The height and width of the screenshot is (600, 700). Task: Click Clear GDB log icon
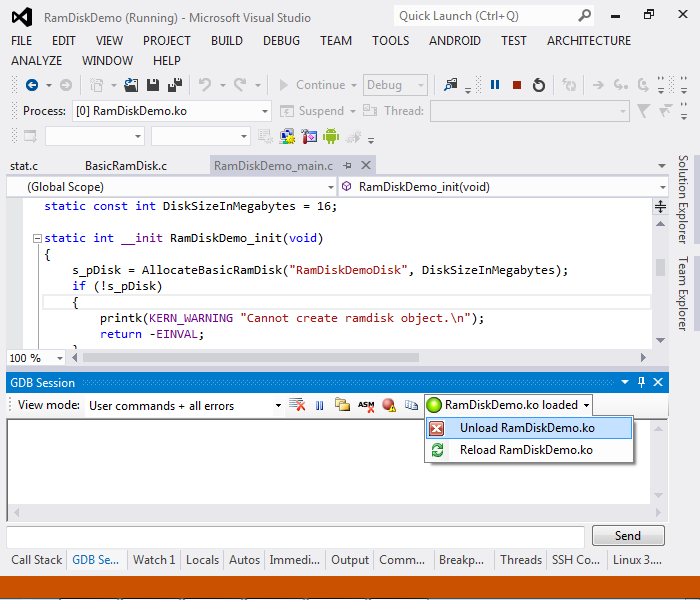(297, 405)
